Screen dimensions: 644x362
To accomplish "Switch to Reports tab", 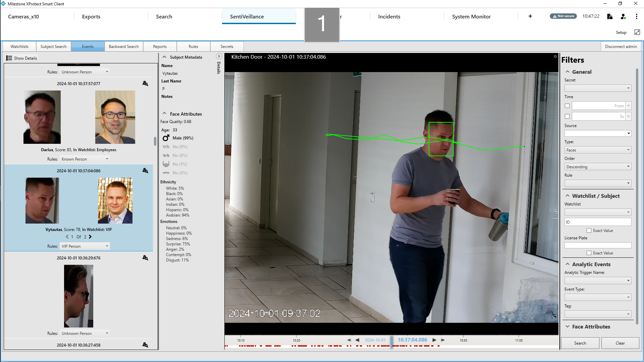I will pyautogui.click(x=160, y=47).
